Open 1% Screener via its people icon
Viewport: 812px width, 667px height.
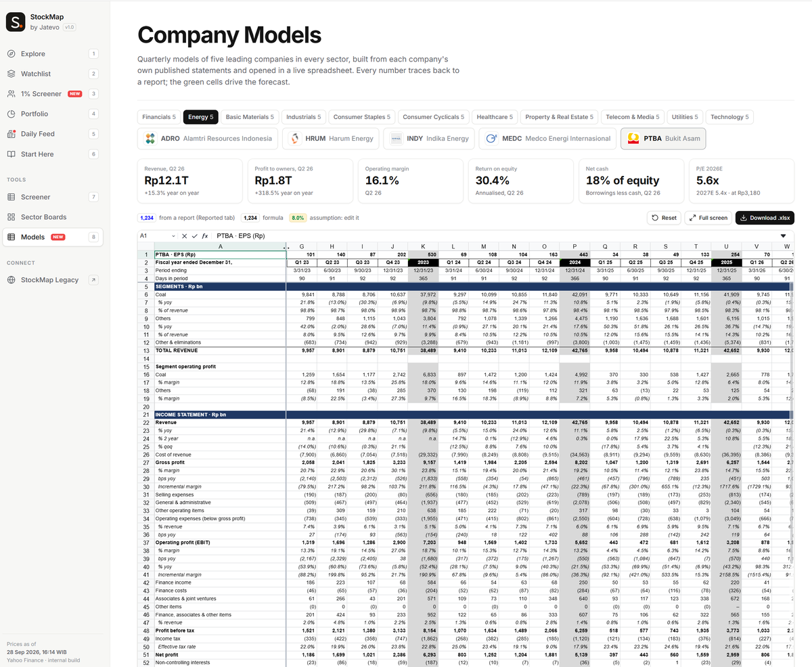point(11,94)
